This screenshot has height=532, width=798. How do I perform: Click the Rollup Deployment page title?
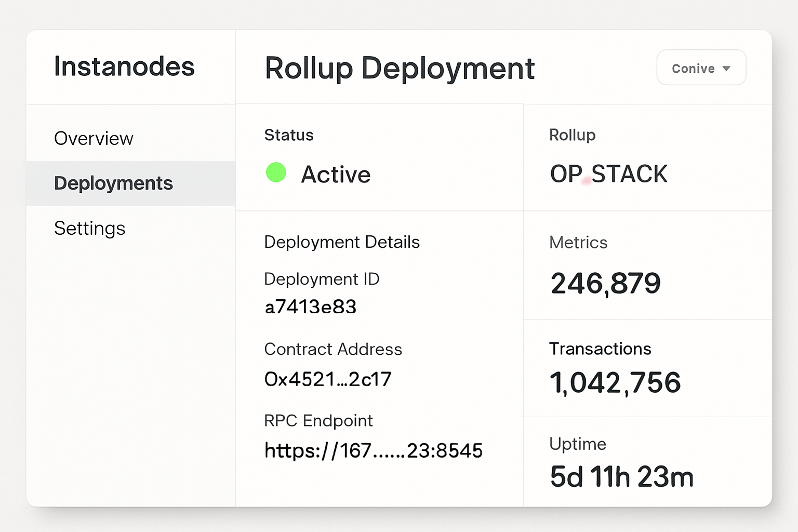point(399,68)
